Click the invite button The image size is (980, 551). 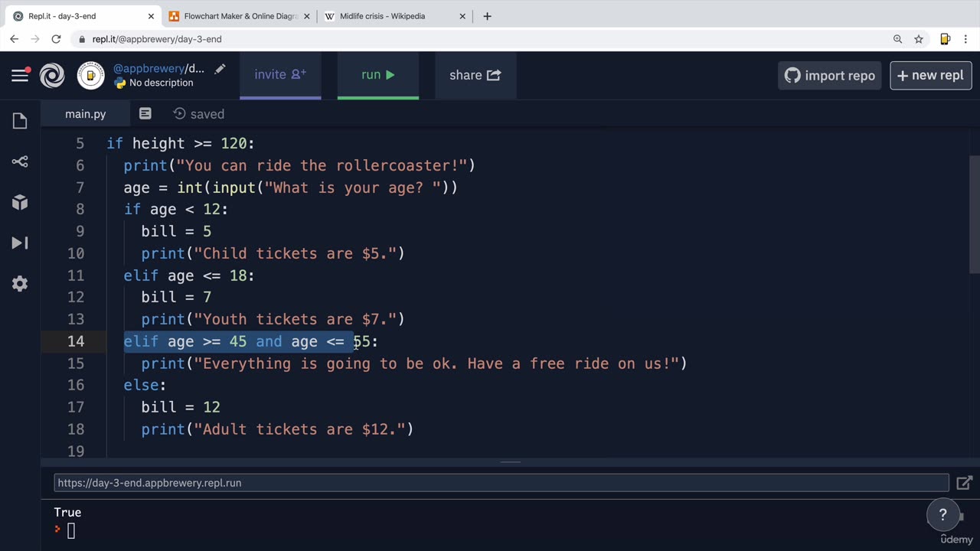(280, 75)
